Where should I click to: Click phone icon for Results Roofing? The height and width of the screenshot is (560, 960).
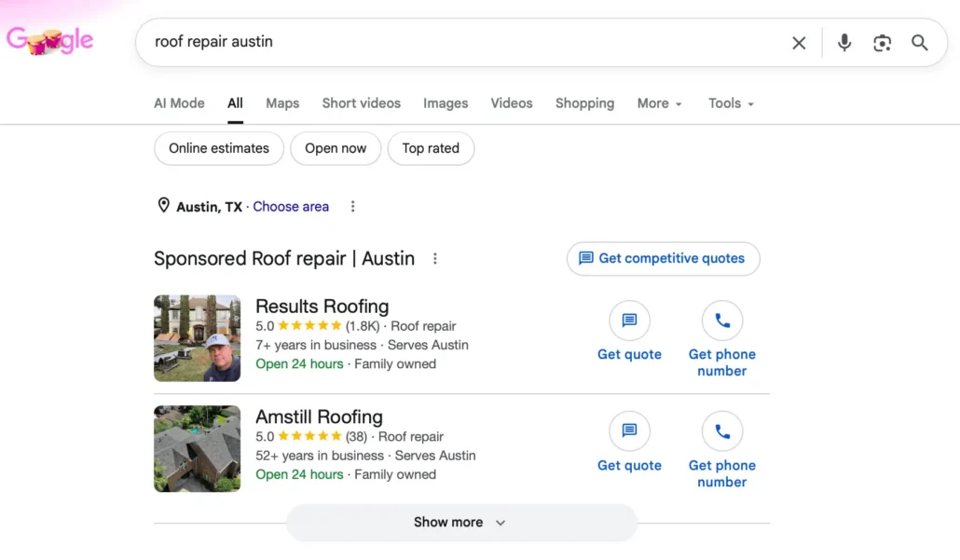pyautogui.click(x=722, y=321)
